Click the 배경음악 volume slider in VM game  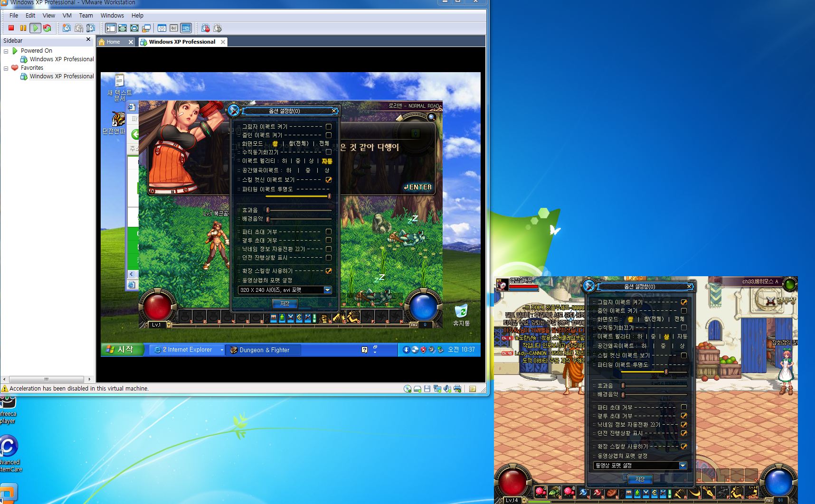tap(299, 219)
